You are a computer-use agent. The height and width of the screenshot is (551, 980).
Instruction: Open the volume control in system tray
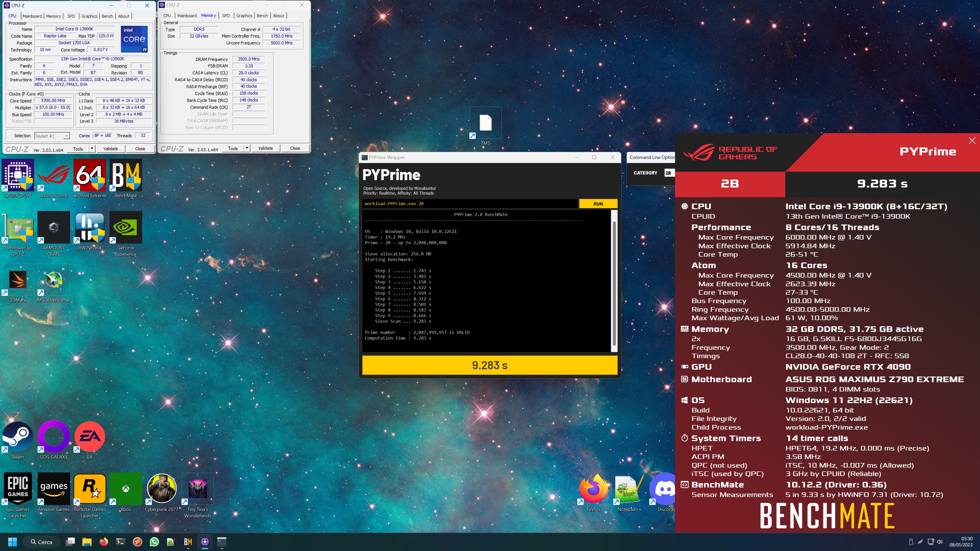click(x=940, y=542)
